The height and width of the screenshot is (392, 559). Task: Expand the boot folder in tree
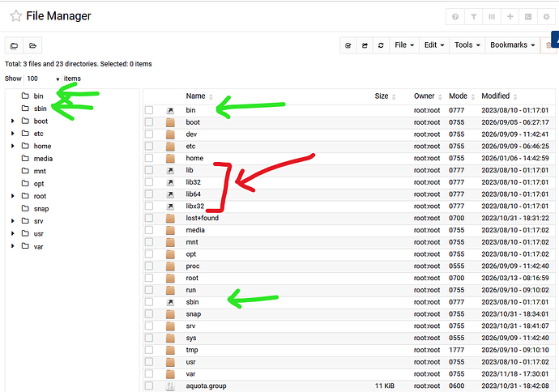[12, 121]
